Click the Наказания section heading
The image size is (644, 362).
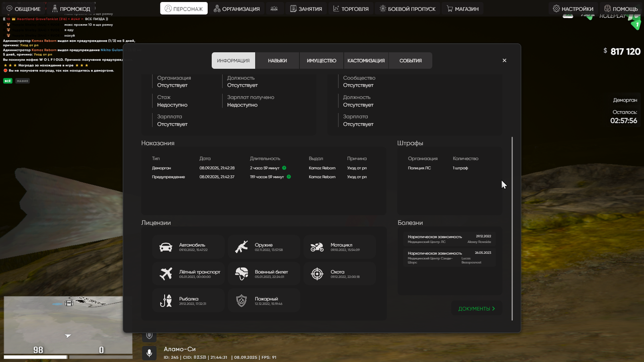(x=158, y=143)
